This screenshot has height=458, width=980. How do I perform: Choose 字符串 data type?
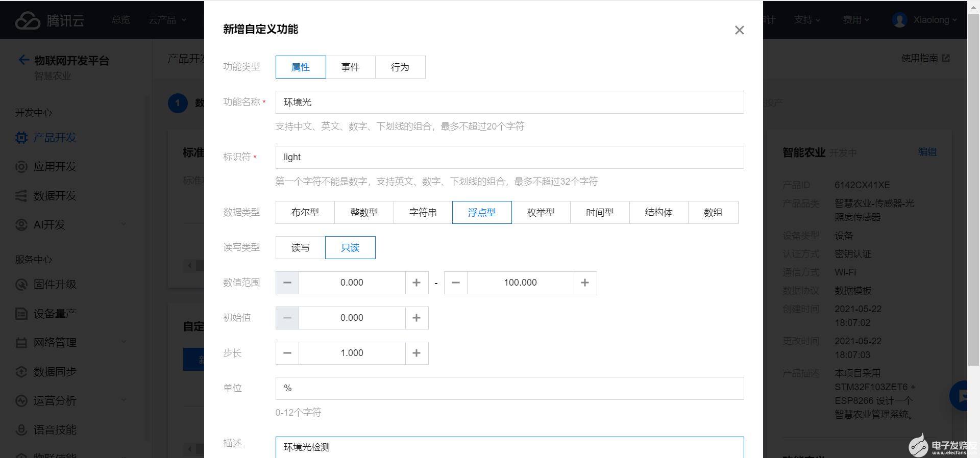click(x=423, y=212)
